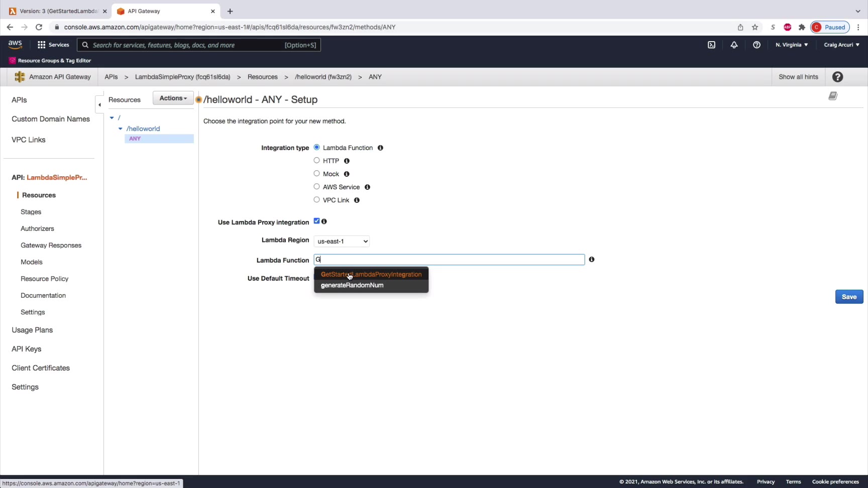Open Resources breadcrumb link
The height and width of the screenshot is (488, 868).
tap(263, 77)
